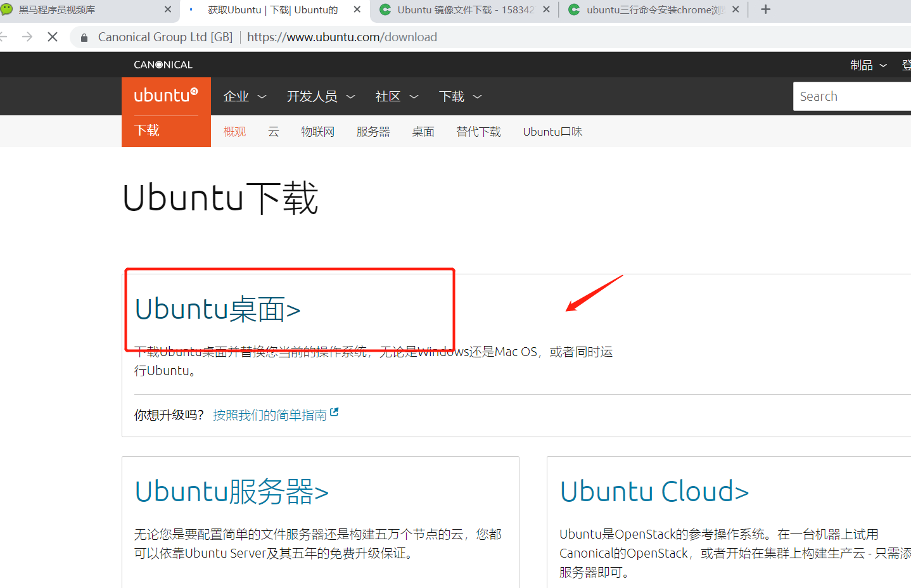Select the 桌面 subnav item
911x588 pixels.
click(x=423, y=131)
